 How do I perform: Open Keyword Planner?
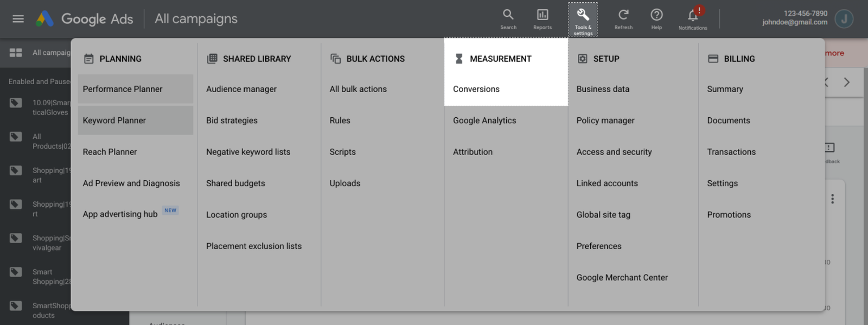pyautogui.click(x=114, y=120)
